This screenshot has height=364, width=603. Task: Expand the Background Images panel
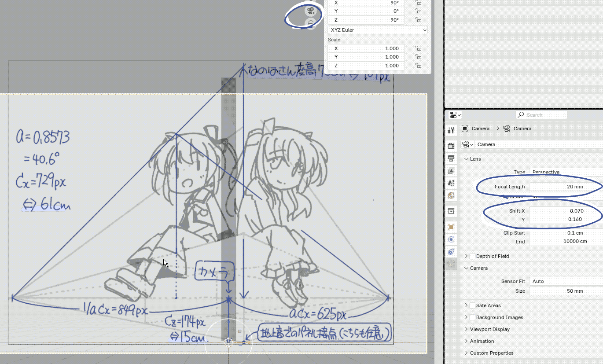click(467, 317)
